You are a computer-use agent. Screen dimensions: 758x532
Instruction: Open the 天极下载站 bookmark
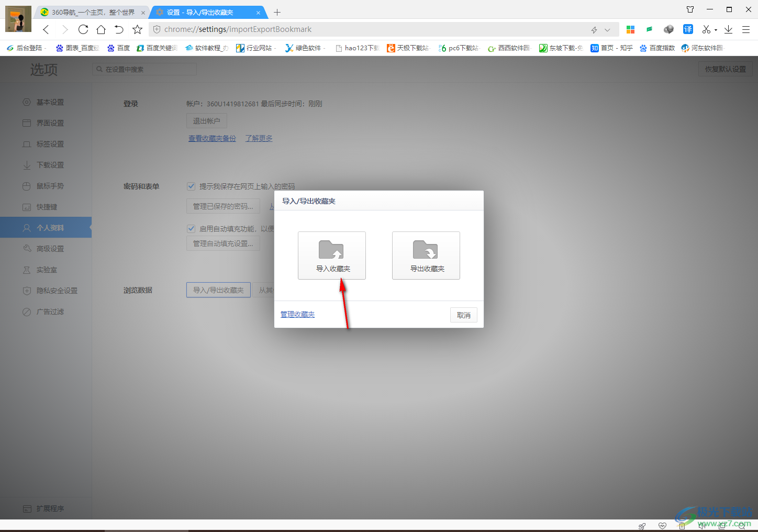tap(408, 48)
